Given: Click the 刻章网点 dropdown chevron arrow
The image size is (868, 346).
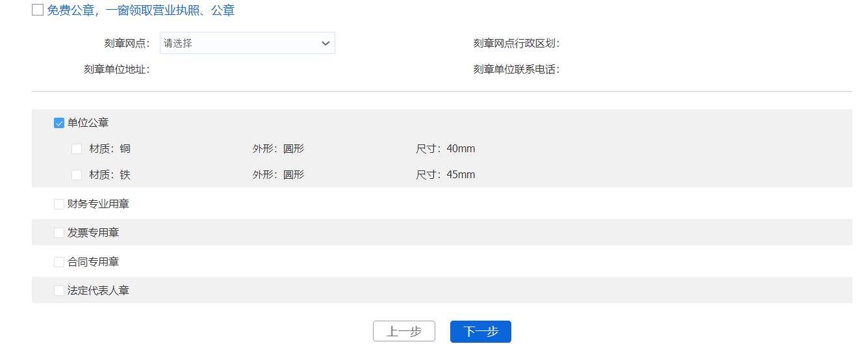Looking at the screenshot, I should [x=325, y=44].
